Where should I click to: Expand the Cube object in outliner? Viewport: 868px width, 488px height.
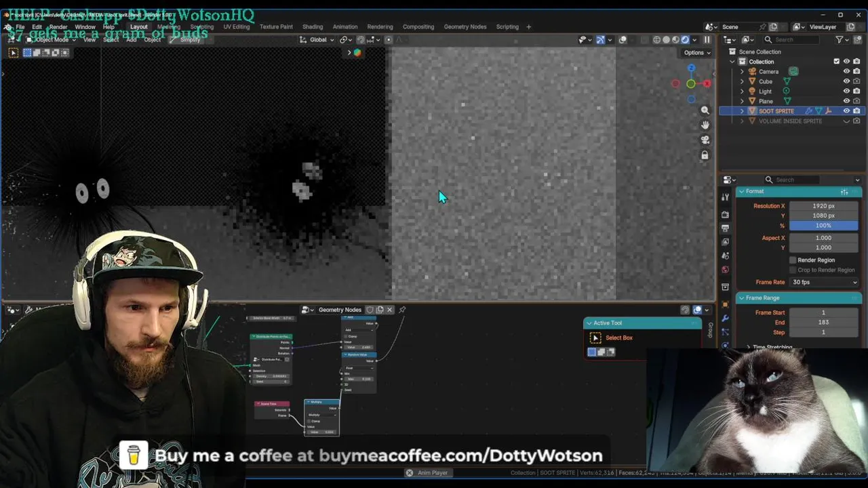742,81
